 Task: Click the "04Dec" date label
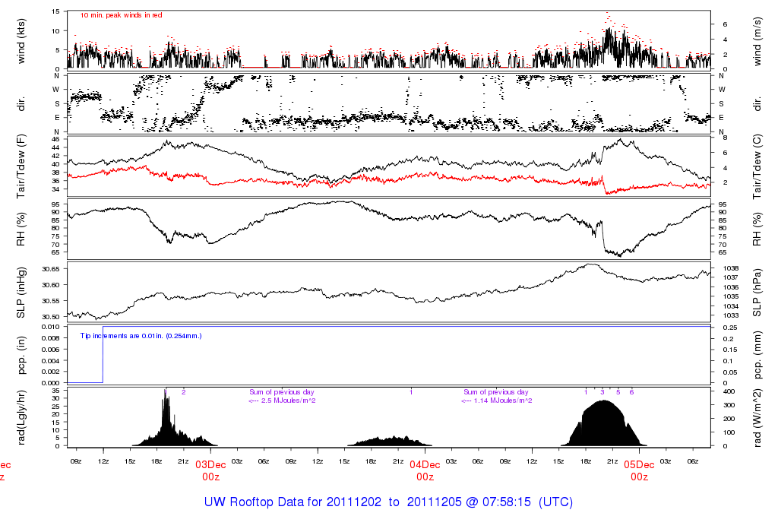pyautogui.click(x=425, y=465)
